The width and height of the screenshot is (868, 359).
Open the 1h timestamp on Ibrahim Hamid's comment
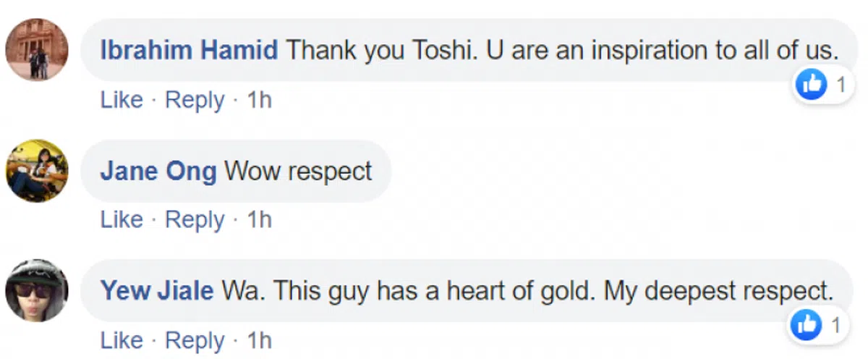(x=260, y=100)
